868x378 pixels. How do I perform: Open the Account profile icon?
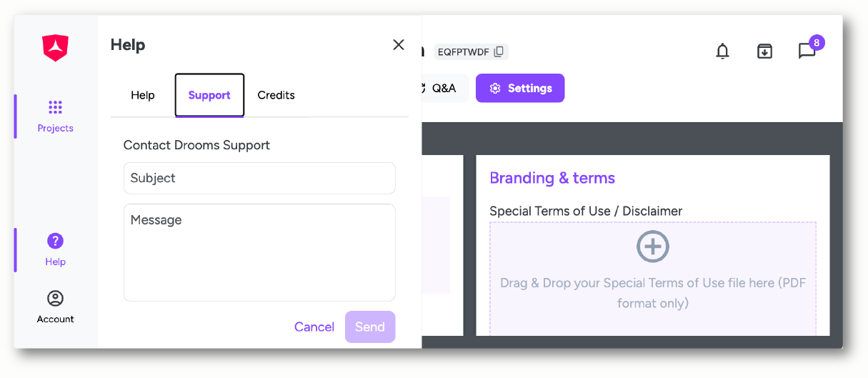pos(55,298)
